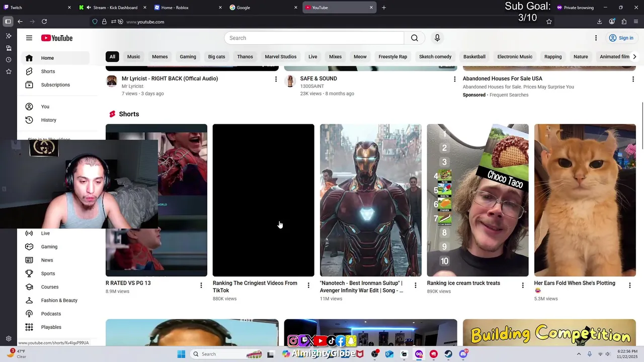Open Ranking ice cream truck treats title
The width and height of the screenshot is (644, 362).
(x=463, y=283)
